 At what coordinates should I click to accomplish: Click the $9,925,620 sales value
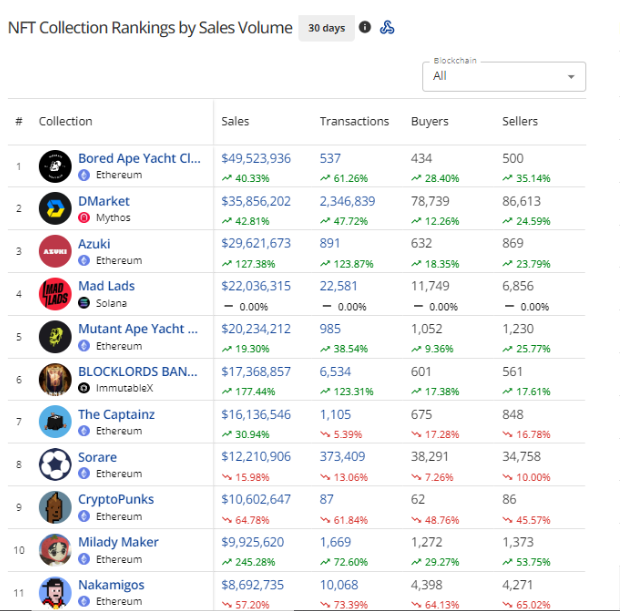pos(253,542)
